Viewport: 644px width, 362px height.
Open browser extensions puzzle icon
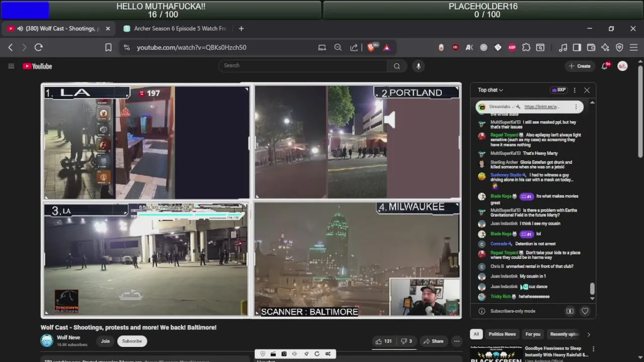pyautogui.click(x=526, y=47)
